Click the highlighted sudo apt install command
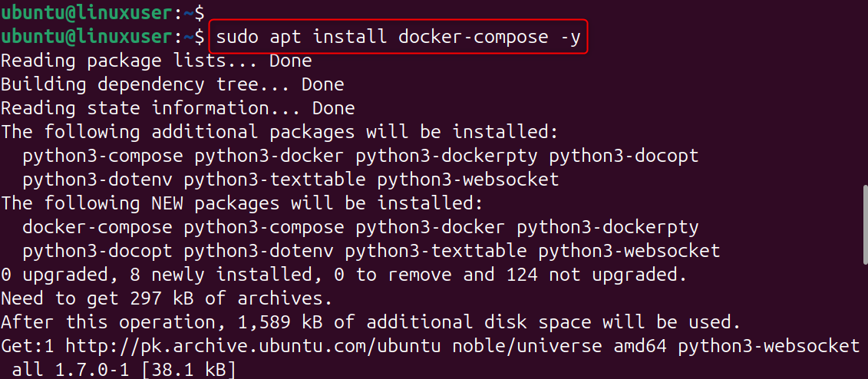868x379 pixels. coord(398,36)
